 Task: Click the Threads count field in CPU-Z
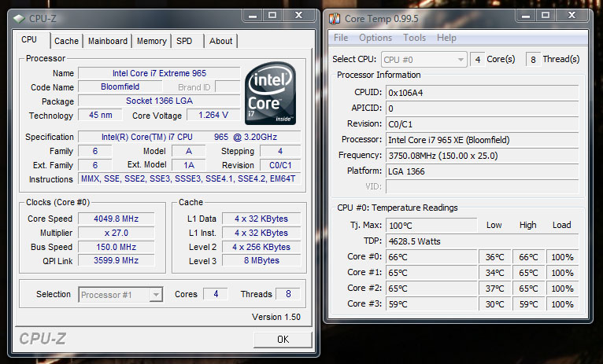pyautogui.click(x=288, y=294)
